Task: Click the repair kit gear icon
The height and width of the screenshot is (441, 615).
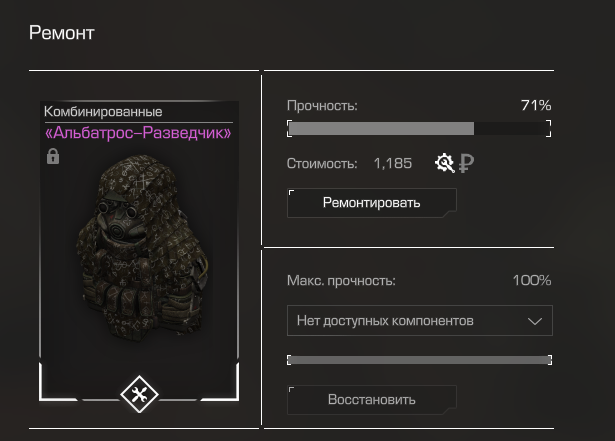Action: click(x=445, y=163)
